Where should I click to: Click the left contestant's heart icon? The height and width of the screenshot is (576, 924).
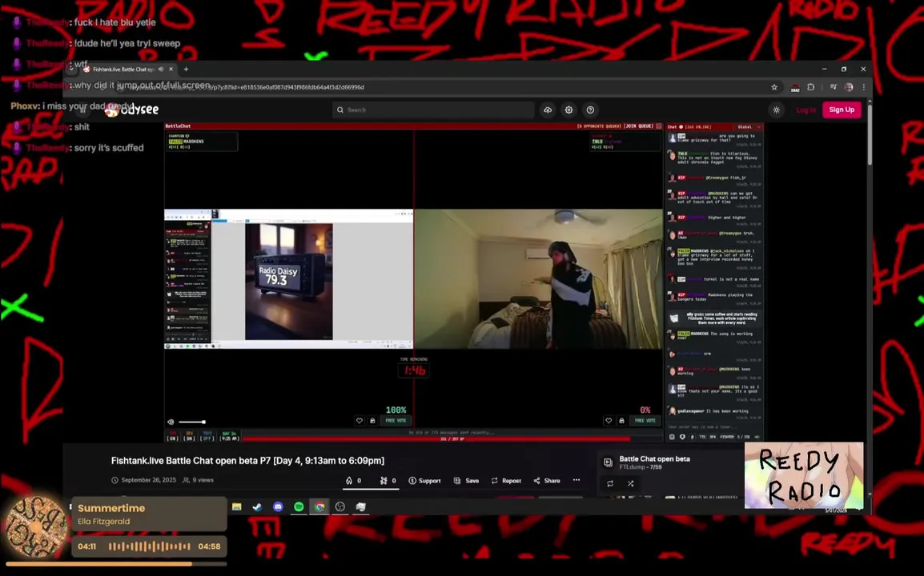pyautogui.click(x=360, y=421)
